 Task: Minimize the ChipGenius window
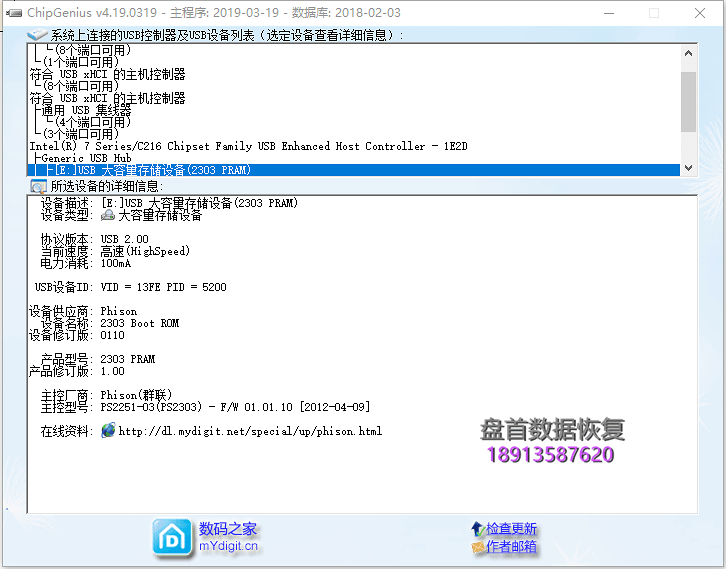click(609, 13)
